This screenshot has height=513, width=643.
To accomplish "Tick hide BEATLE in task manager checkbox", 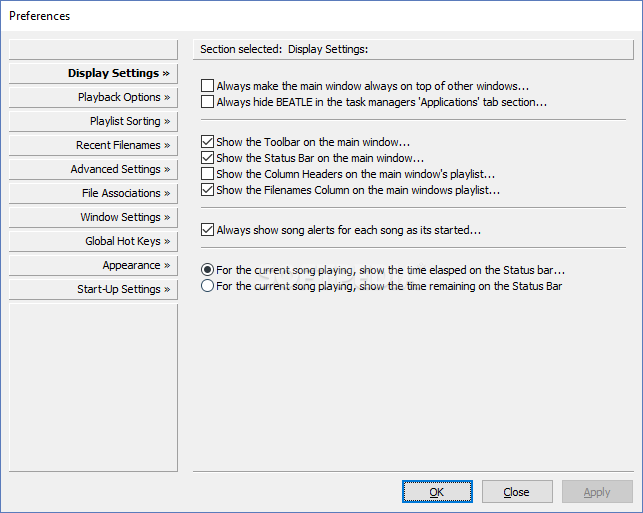I will coord(207,102).
